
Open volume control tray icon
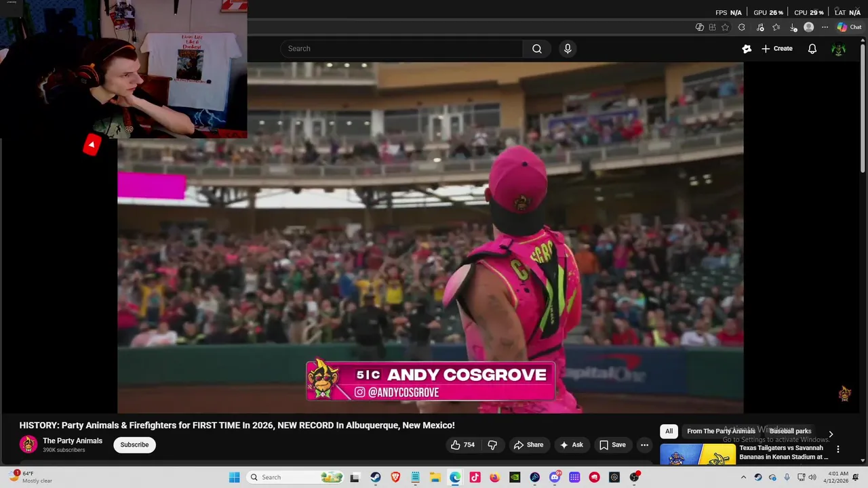[x=812, y=477]
